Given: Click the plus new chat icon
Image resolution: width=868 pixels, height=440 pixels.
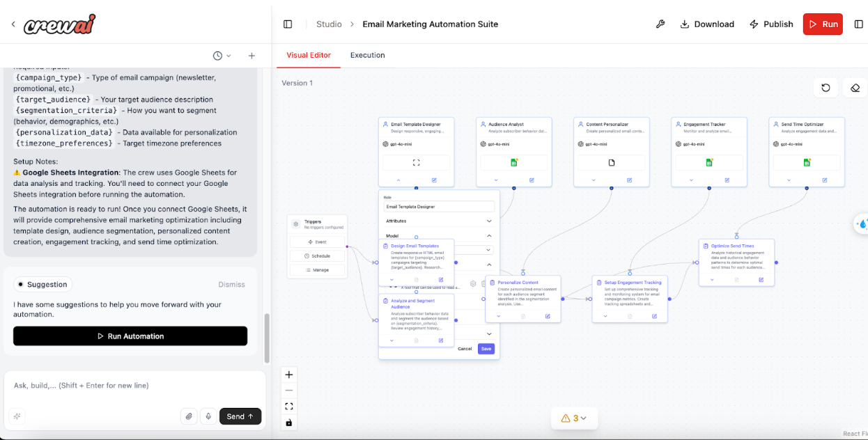Looking at the screenshot, I should (x=251, y=56).
